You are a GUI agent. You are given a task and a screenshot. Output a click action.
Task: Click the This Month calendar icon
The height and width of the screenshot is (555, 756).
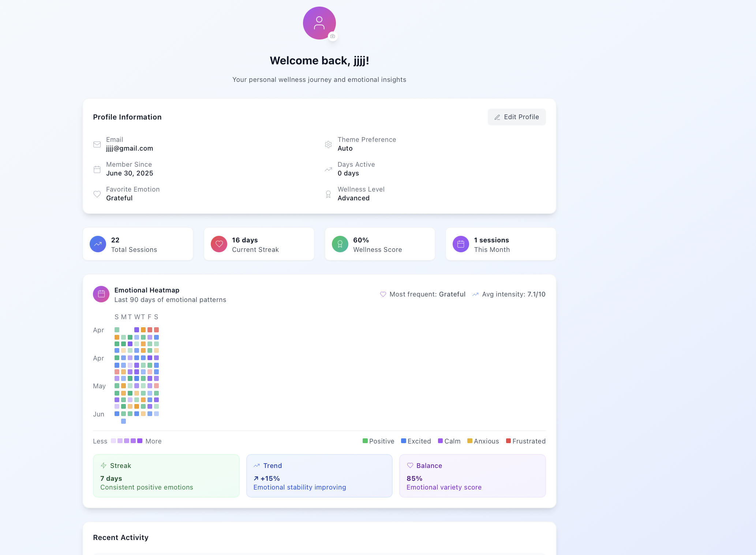461,244
